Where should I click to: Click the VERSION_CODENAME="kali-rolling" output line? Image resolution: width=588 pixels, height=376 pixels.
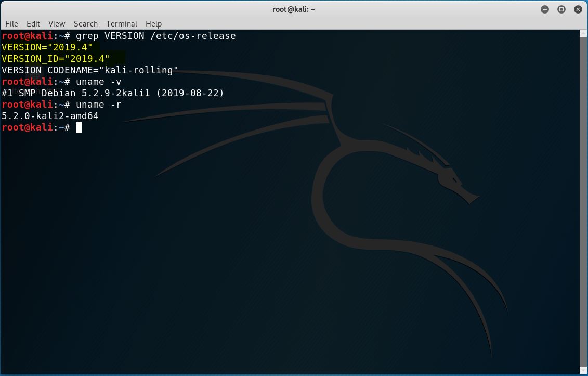tap(90, 70)
